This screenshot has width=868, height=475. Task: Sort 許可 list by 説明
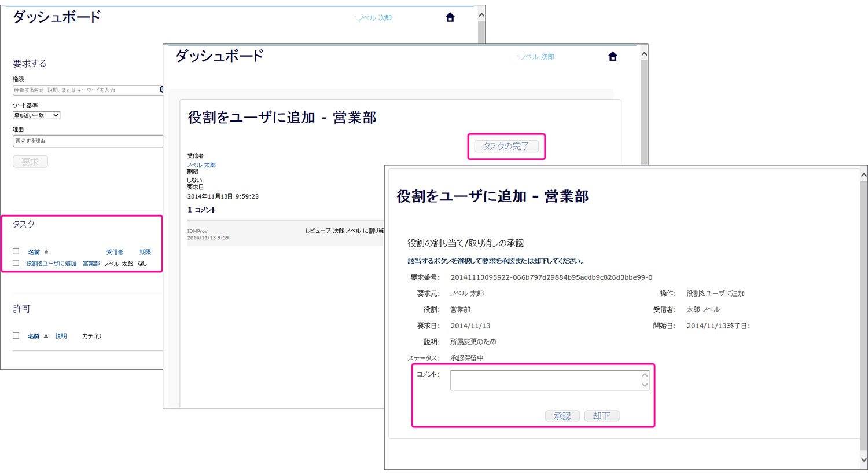pos(61,336)
